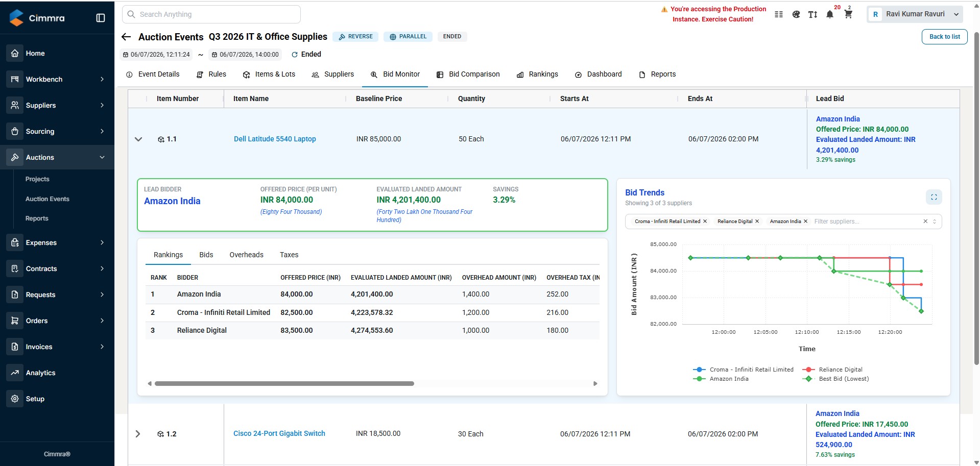Collapse the Auctions menu chevron
Screen dimensions: 980x466
102,157
